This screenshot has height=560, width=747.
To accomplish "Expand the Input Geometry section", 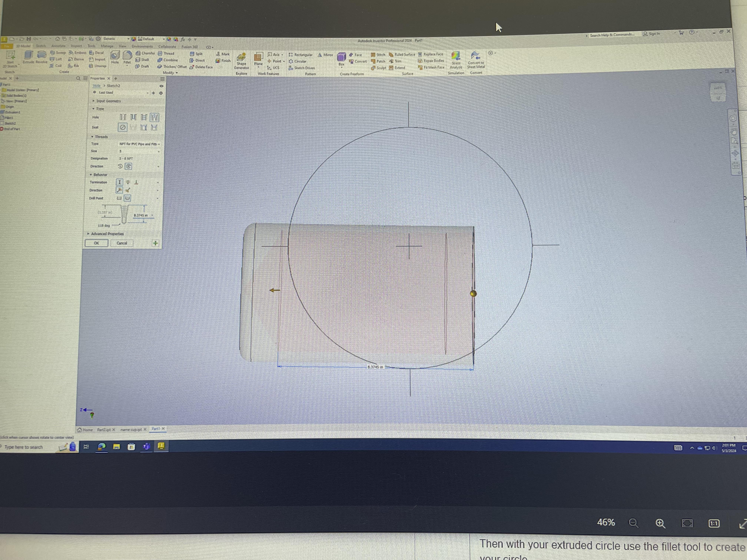I will [107, 101].
